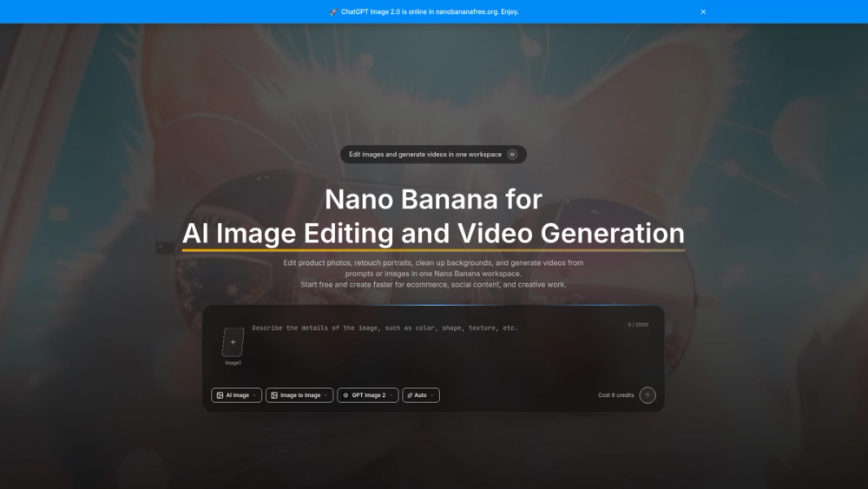Click the '0 / 2000' character counter
The height and width of the screenshot is (489, 868).
point(638,325)
